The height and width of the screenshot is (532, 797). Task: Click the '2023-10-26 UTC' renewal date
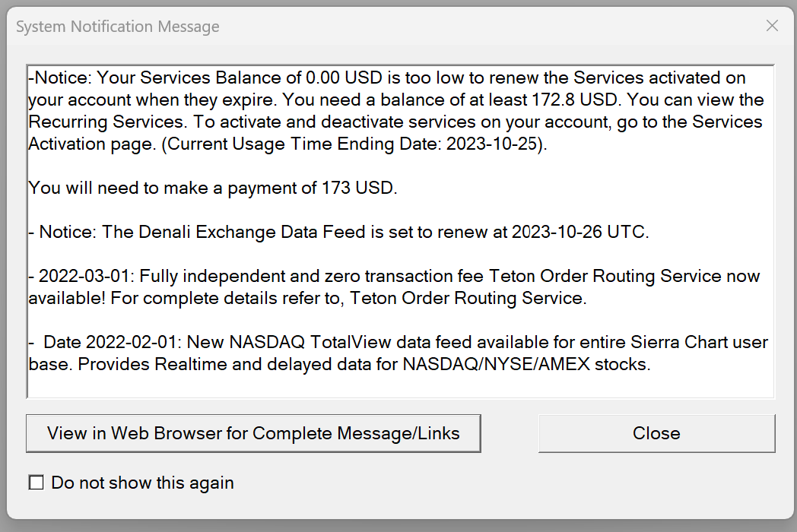[x=580, y=232]
